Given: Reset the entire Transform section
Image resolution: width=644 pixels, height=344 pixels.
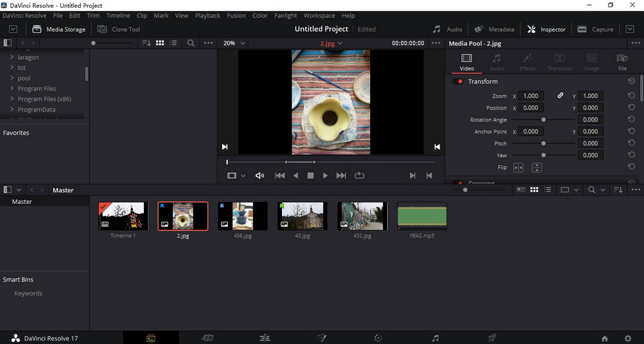Looking at the screenshot, I should coord(632,81).
